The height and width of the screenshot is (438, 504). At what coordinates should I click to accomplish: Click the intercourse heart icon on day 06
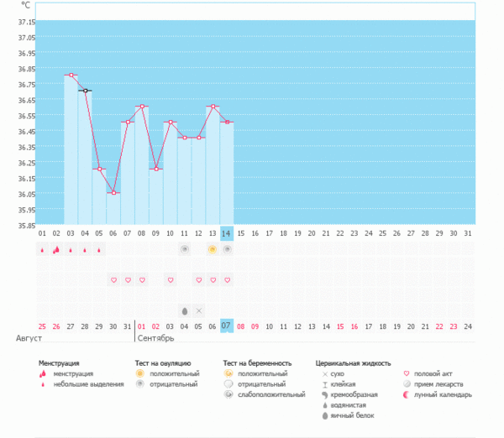pos(113,279)
